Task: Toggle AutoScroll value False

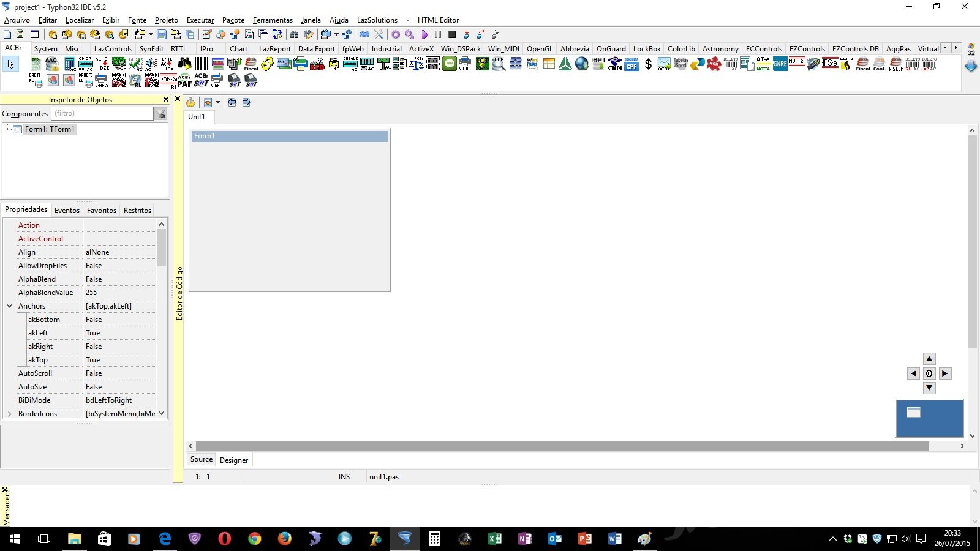Action: pos(119,373)
